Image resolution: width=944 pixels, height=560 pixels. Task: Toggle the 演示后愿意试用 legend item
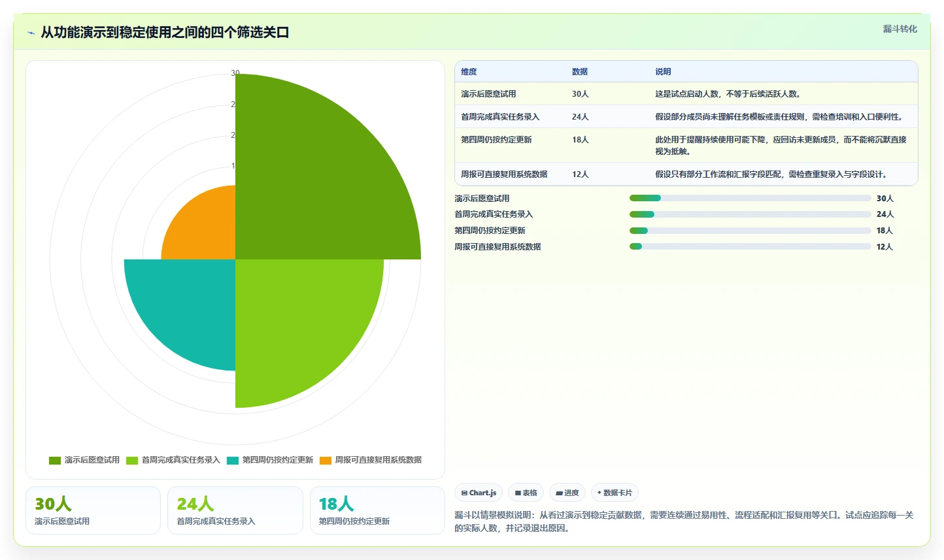tap(84, 460)
